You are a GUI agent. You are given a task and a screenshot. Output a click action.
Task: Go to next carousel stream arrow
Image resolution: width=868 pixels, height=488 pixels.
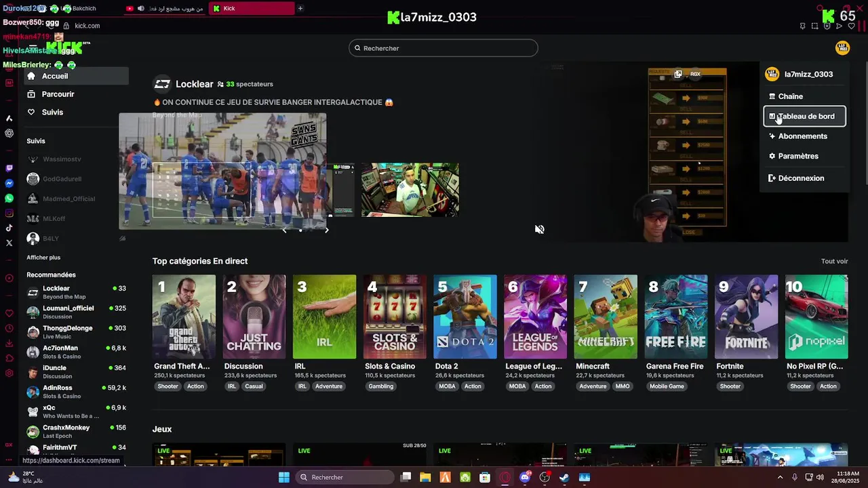(x=326, y=230)
